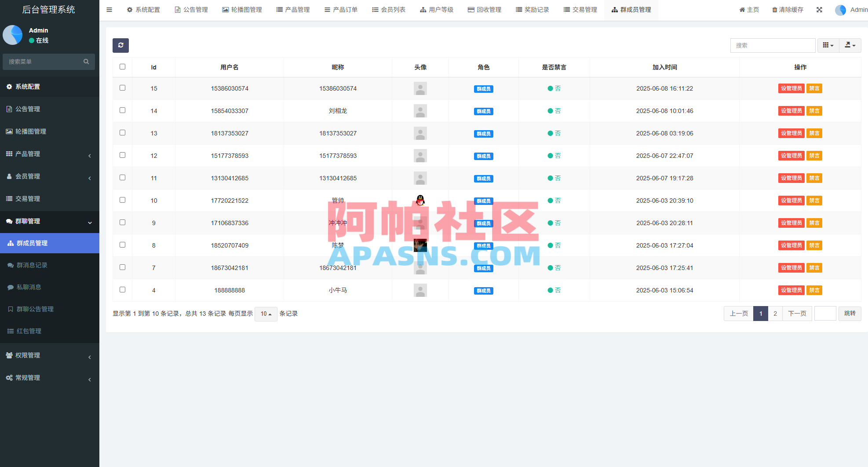The height and width of the screenshot is (467, 868).
Task: Open the column visibility dropdown
Action: 828,45
